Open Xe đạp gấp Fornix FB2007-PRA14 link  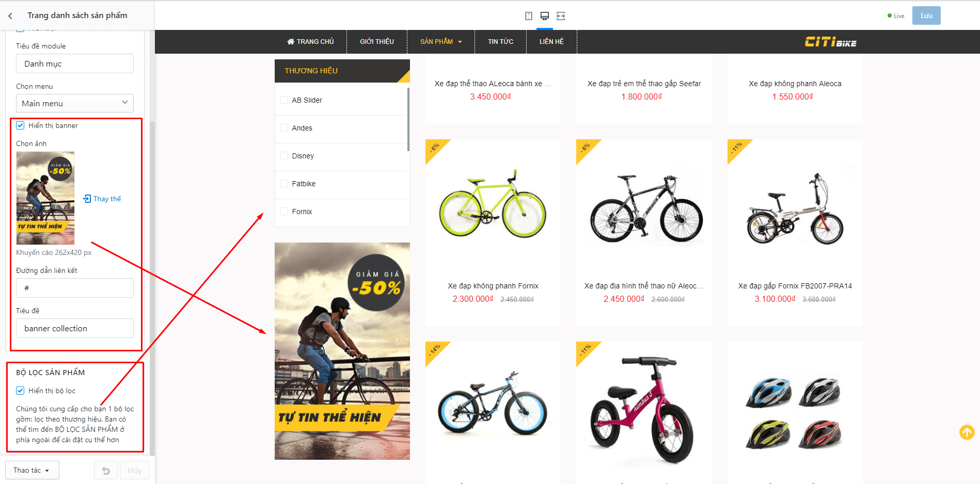tap(795, 286)
